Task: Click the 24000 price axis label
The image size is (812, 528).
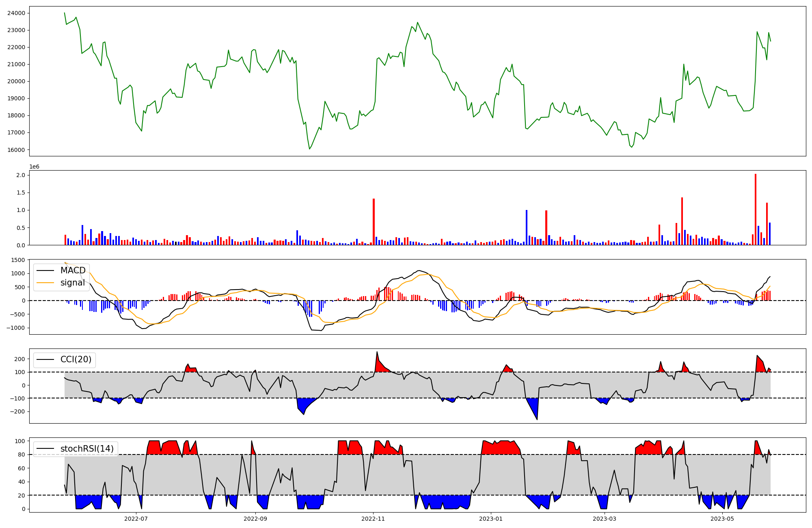Action: pos(16,13)
